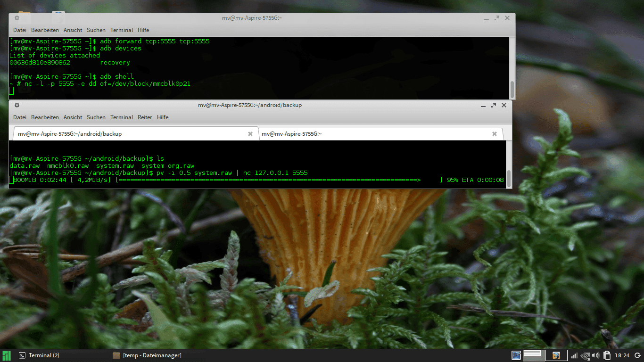Open Suchen menu in the top terminal
Screen dimensions: 644x362
point(96,30)
